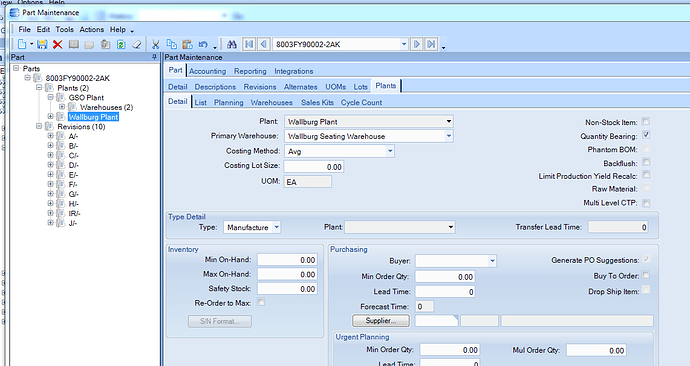Open the Costing Method dropdown
The image size is (690, 366).
coord(390,151)
